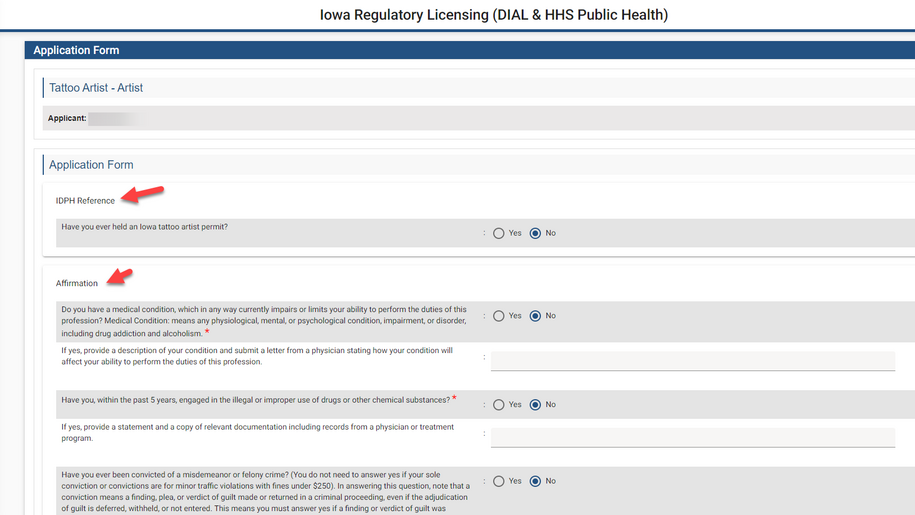Click the blue Application Form header bar
This screenshot has height=515, width=915.
tap(470, 50)
